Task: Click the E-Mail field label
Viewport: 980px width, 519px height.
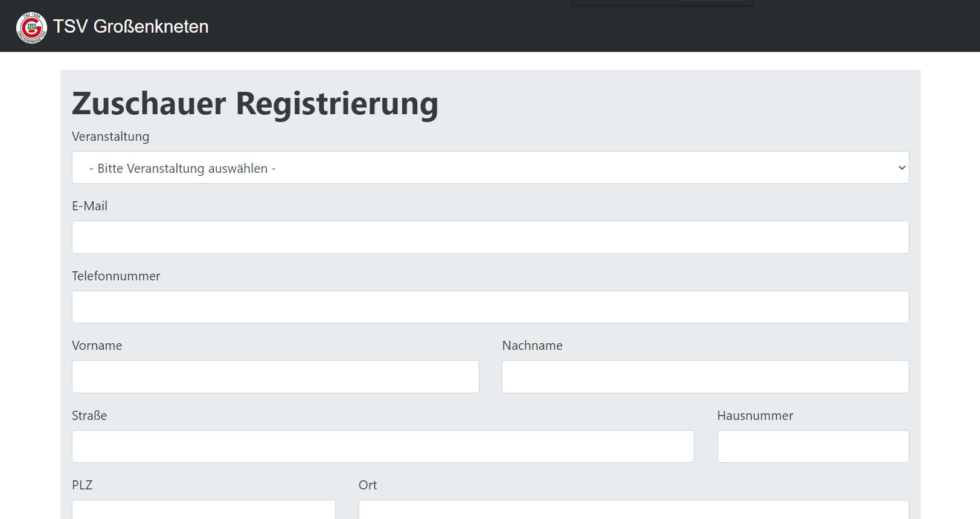Action: (x=89, y=206)
